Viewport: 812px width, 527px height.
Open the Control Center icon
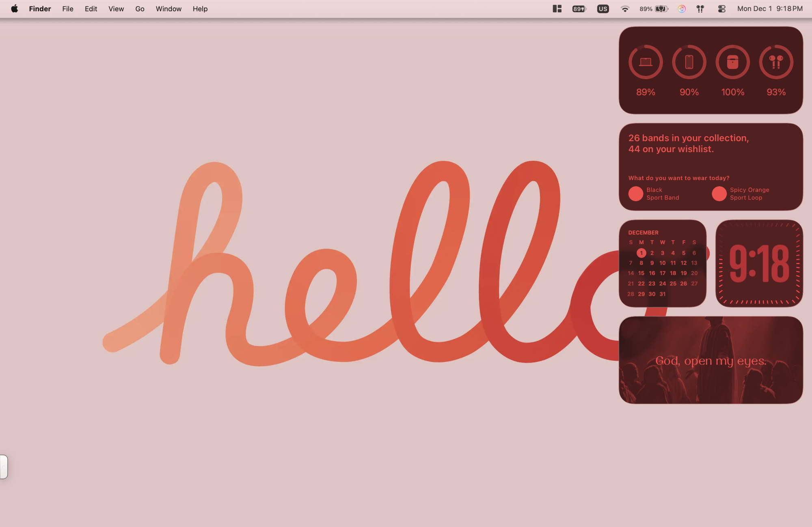point(721,9)
